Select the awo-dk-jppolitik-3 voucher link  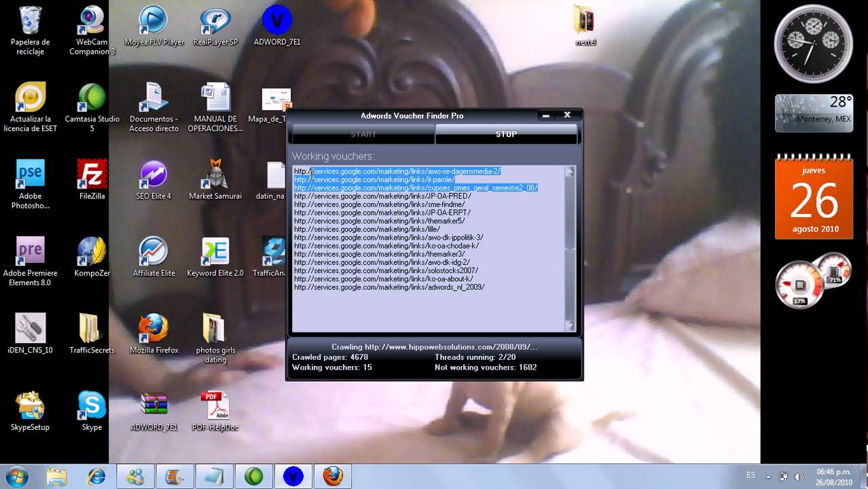click(x=388, y=238)
